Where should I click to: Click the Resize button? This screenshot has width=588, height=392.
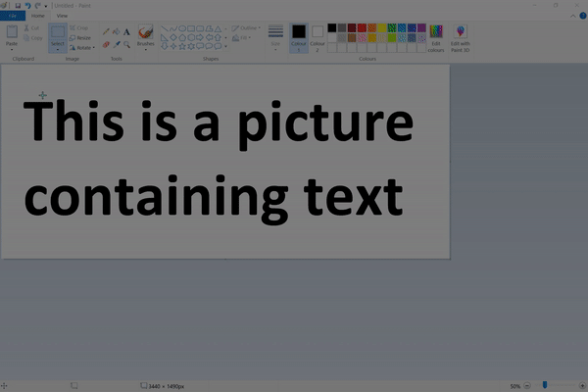pos(80,38)
